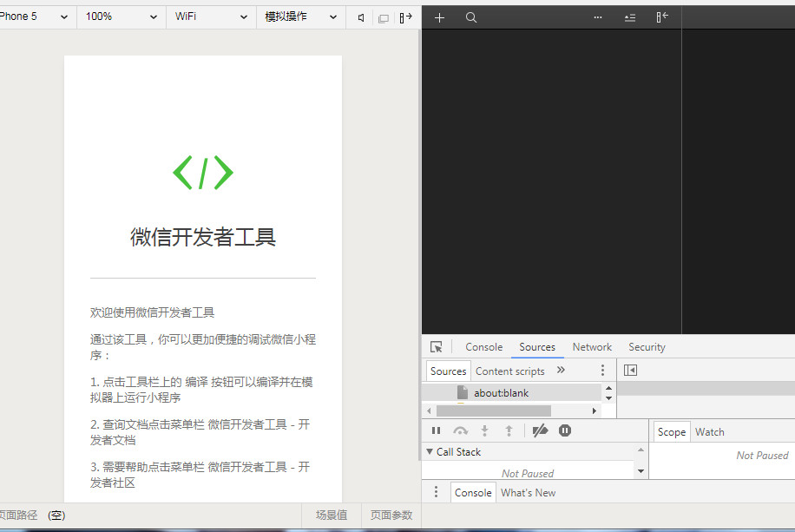795x532 pixels.
Task: Click the 场景值 status bar item
Action: pos(332,516)
